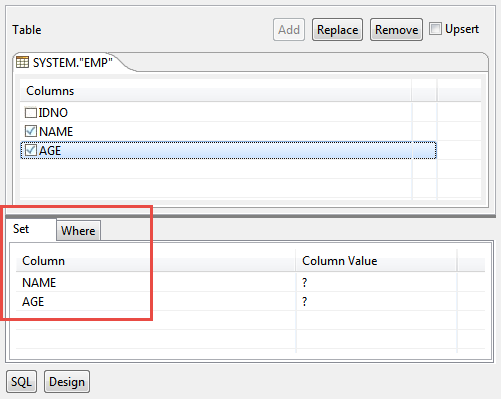Uncheck the NAME column checkbox

click(31, 131)
